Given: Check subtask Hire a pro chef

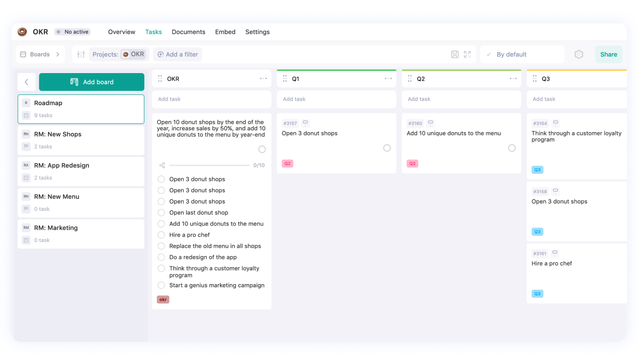Looking at the screenshot, I should 161,235.
